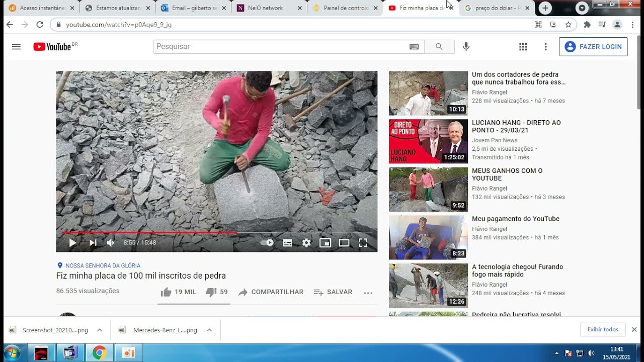Expand options for Screenshot_20210 download
This screenshot has width=644, height=362.
100,330
